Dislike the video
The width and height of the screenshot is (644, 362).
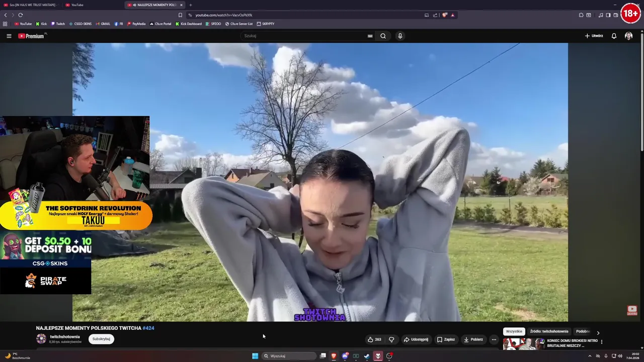[391, 339]
